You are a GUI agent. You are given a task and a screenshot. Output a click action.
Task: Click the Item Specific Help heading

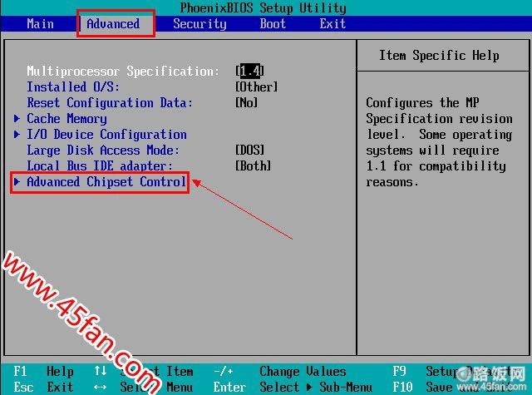pyautogui.click(x=439, y=56)
